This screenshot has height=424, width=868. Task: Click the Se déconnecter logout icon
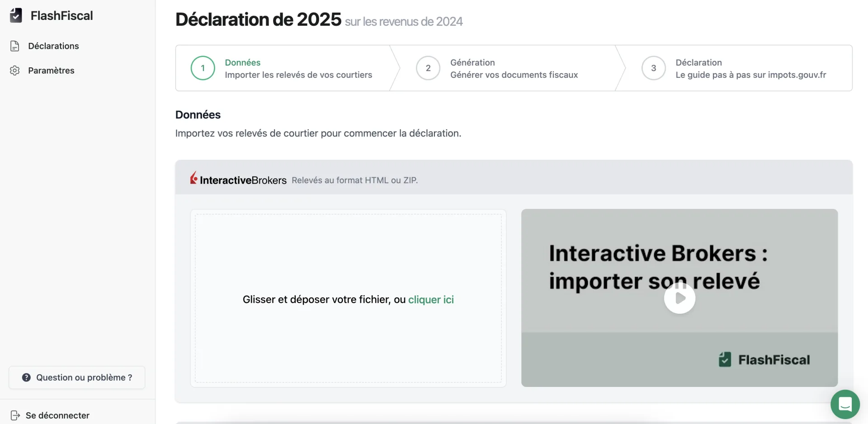(x=15, y=415)
